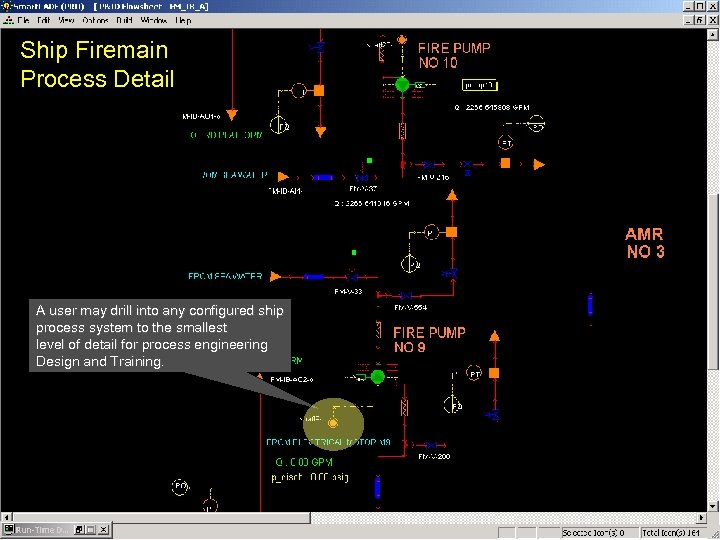Click the PT transmitter circle right of Fire Pump 10

[x=506, y=143]
